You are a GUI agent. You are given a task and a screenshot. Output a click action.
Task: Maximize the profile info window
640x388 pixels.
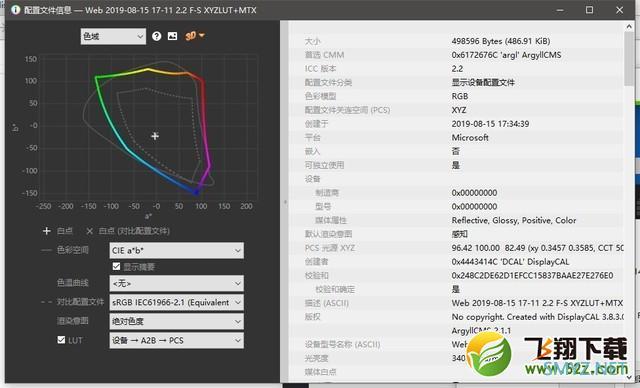(x=589, y=10)
